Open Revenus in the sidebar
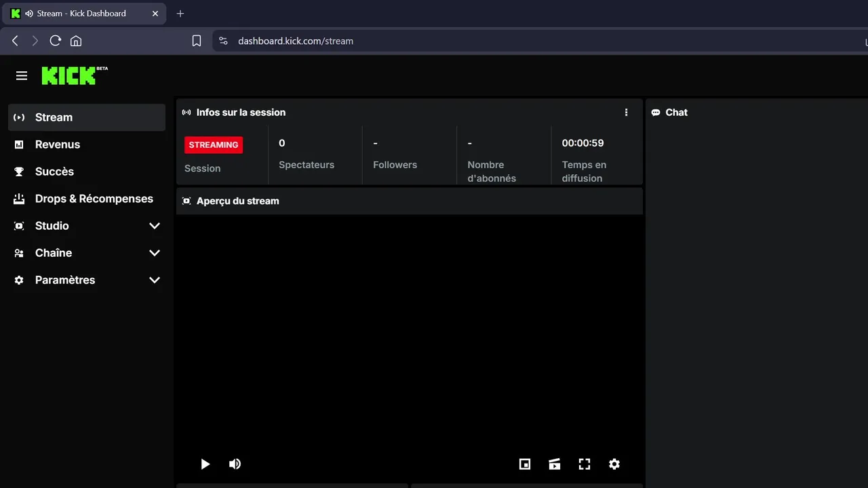This screenshot has height=488, width=868. (x=87, y=144)
